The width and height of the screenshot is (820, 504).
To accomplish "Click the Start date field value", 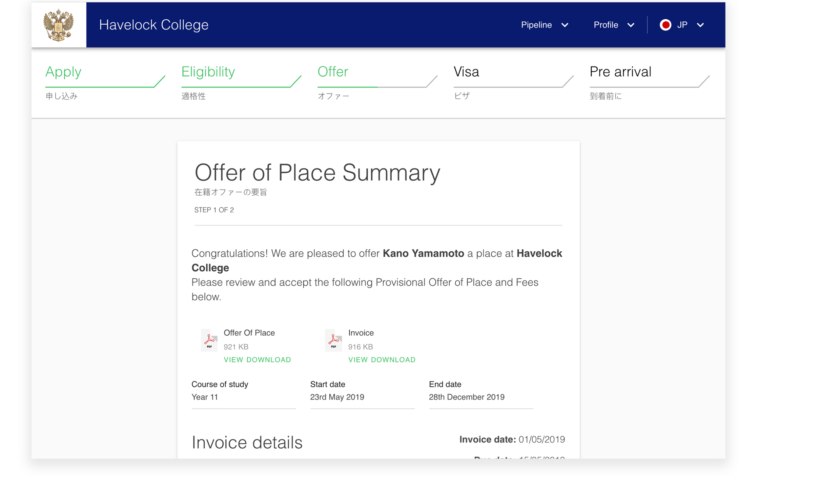I will coord(337,397).
